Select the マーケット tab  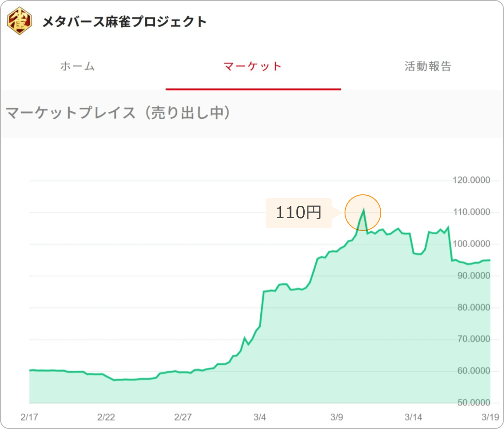tap(252, 66)
